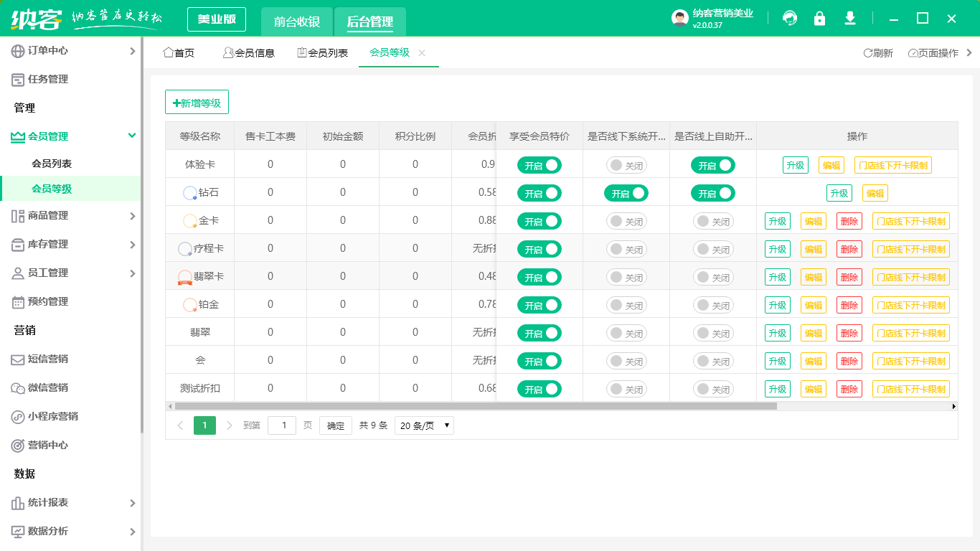Open the customer service headset icon
Screen dimensions: 980x551
(790, 18)
